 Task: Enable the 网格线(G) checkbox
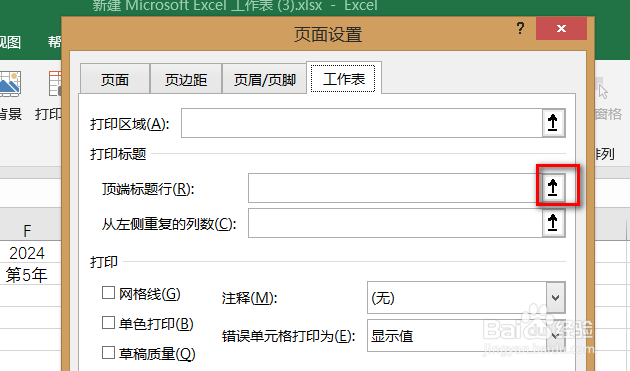pyautogui.click(x=108, y=293)
